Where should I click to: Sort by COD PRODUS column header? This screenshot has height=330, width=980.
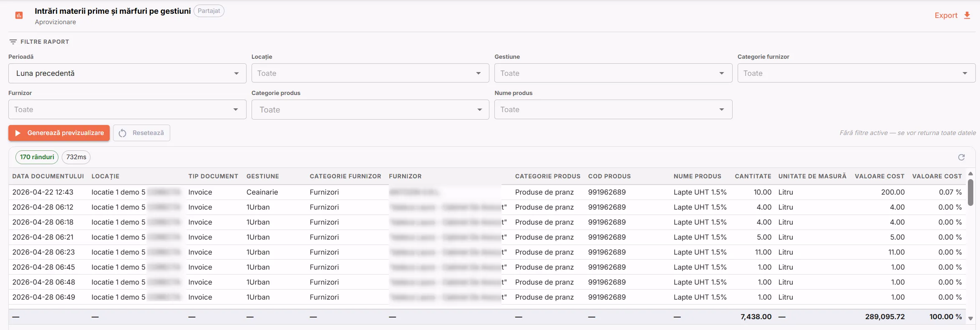click(x=610, y=176)
